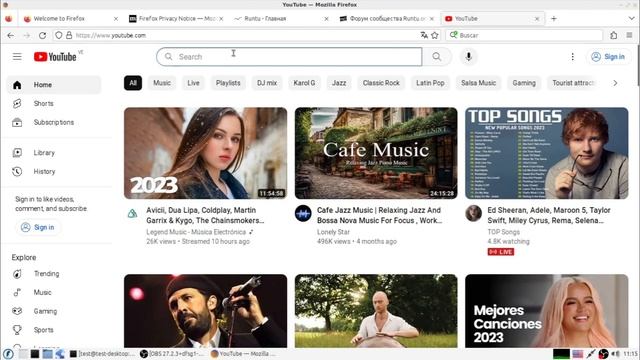This screenshot has height=360, width=640.
Task: Open the Lonely Star channel avatar
Action: [303, 213]
